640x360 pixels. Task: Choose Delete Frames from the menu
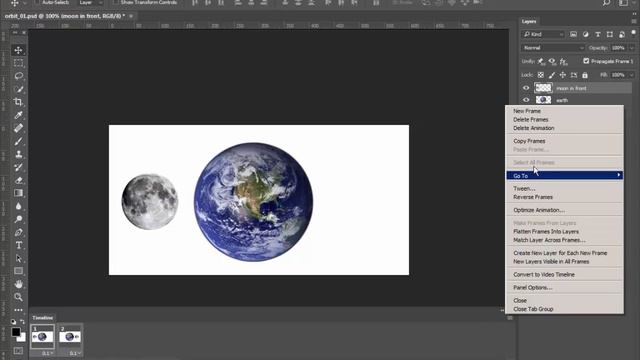tap(531, 120)
